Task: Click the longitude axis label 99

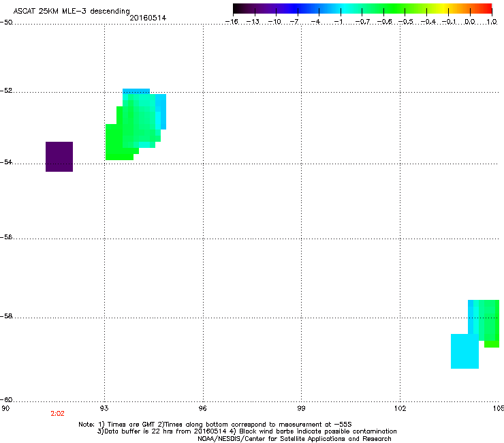Action: [x=301, y=408]
